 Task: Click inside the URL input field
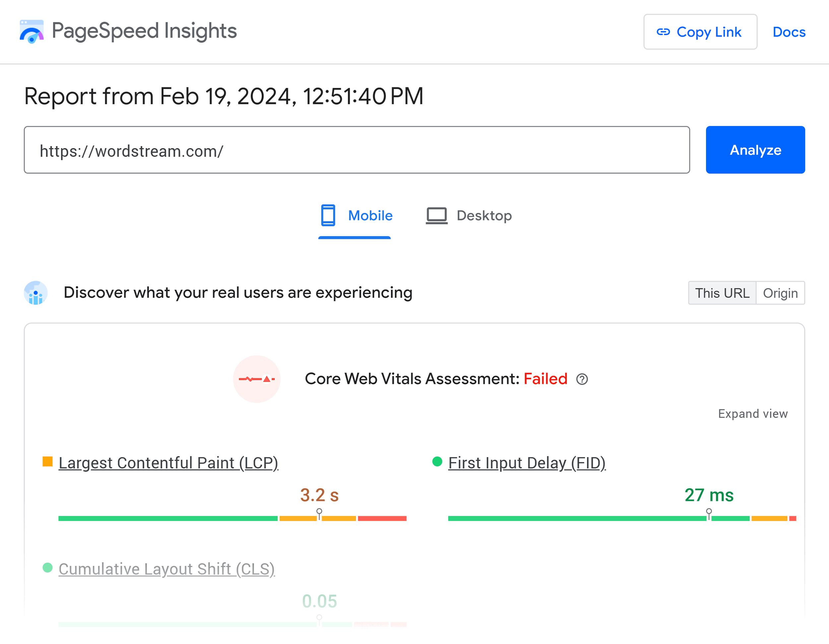[357, 150]
